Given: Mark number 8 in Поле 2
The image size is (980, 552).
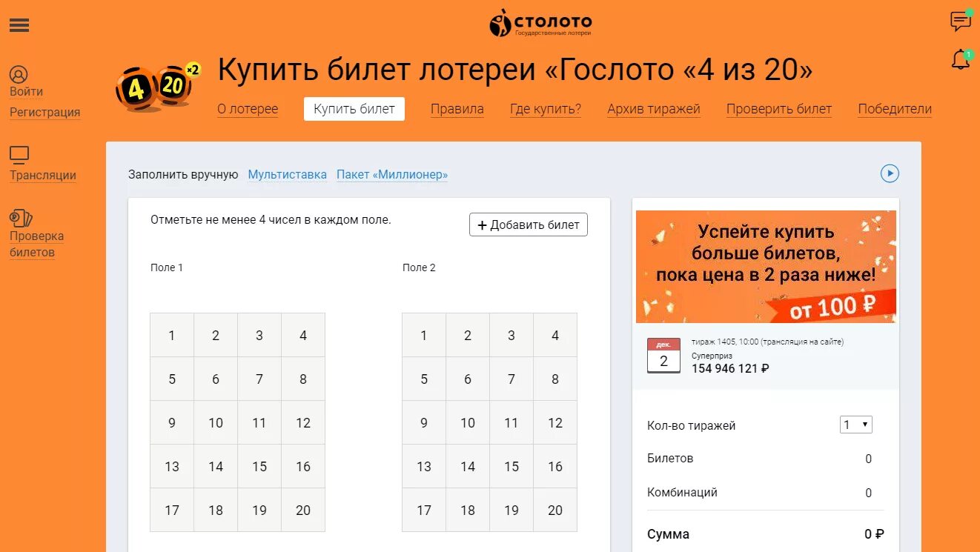Looking at the screenshot, I should pos(555,379).
